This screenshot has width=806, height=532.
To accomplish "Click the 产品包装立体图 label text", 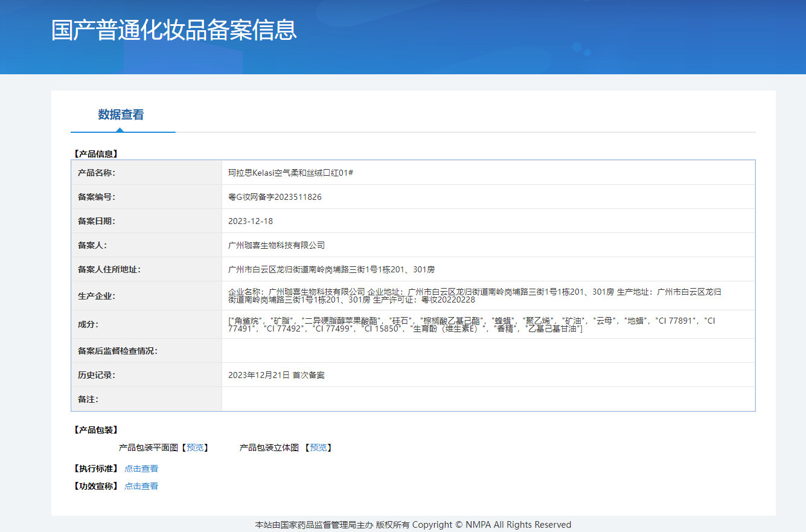I will tap(269, 447).
